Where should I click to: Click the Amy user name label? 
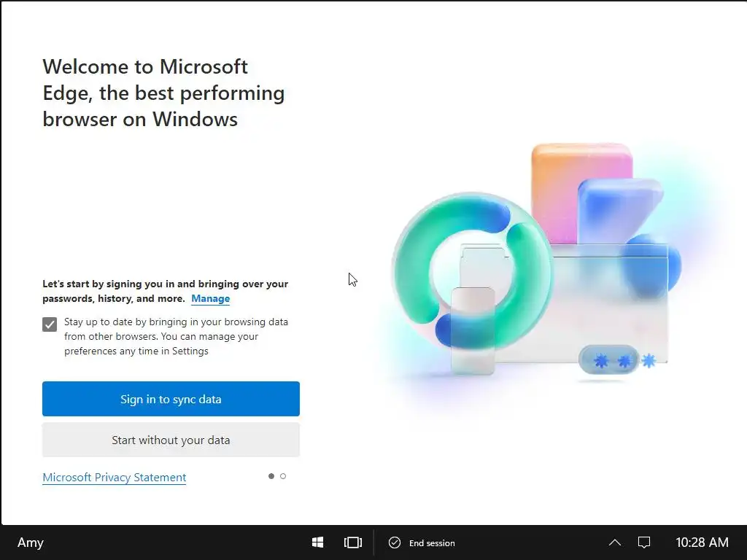(x=31, y=542)
